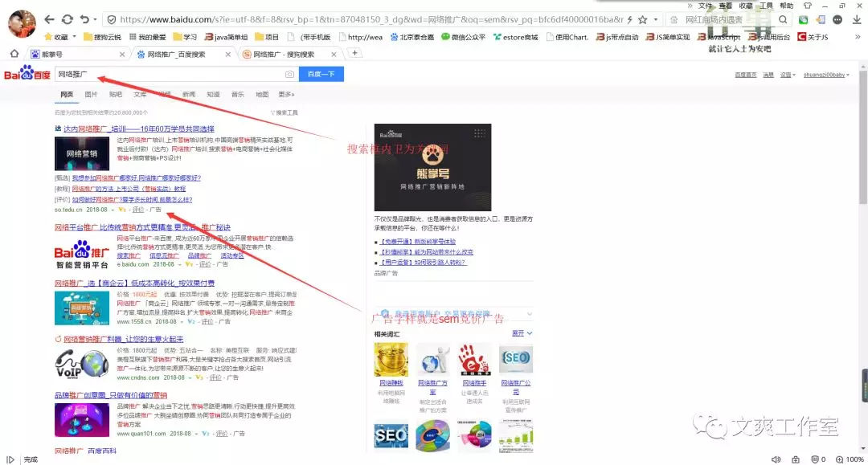Close the 网络推广 - 搜狗搜索 tab
Image resolution: width=868 pixels, height=465 pixels.
[x=334, y=54]
